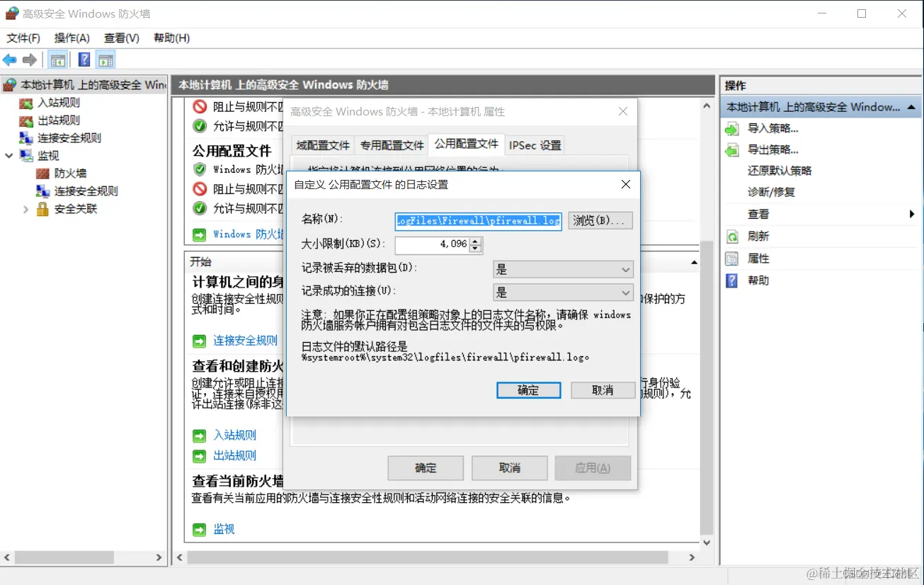Close the log settings dialog
924x585 pixels.
click(625, 185)
